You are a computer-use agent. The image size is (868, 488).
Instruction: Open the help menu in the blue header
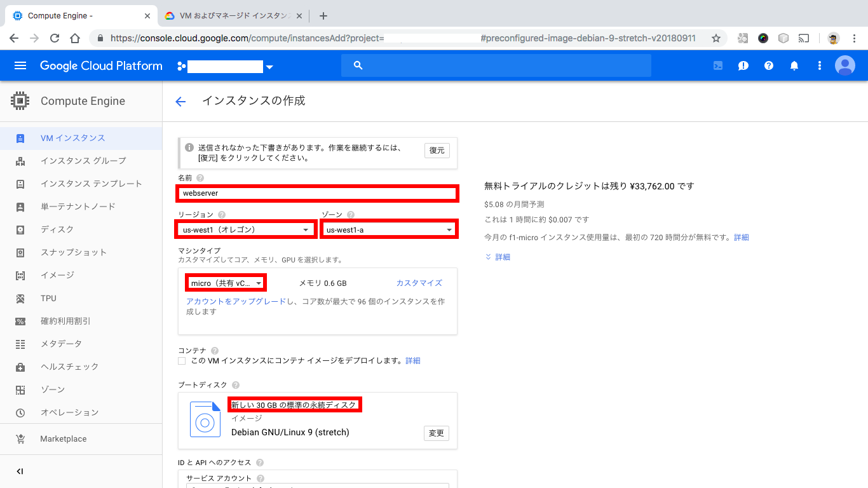[768, 65]
